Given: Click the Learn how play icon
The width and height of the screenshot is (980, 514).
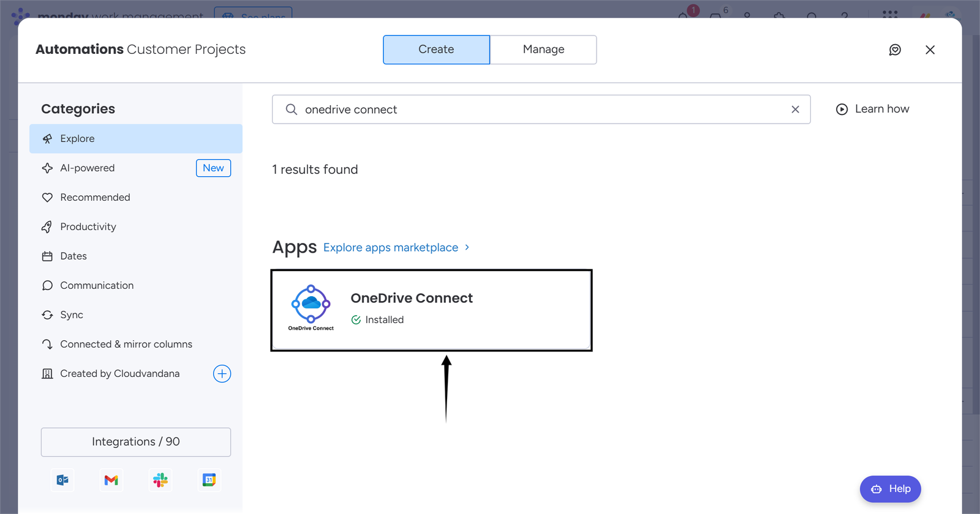Looking at the screenshot, I should tap(842, 109).
